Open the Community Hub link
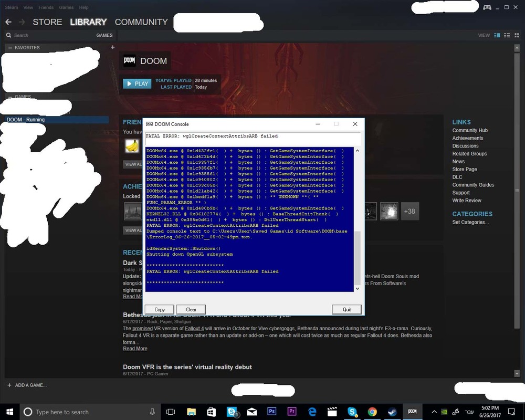 [x=470, y=130]
